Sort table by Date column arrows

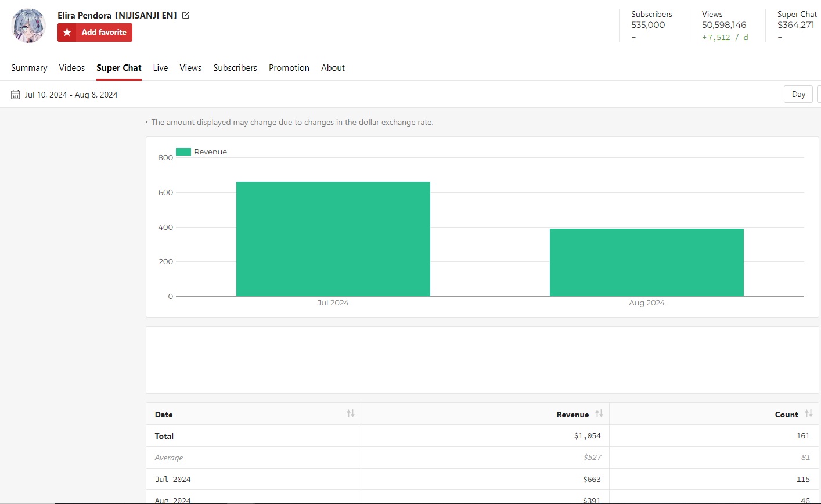pos(351,414)
